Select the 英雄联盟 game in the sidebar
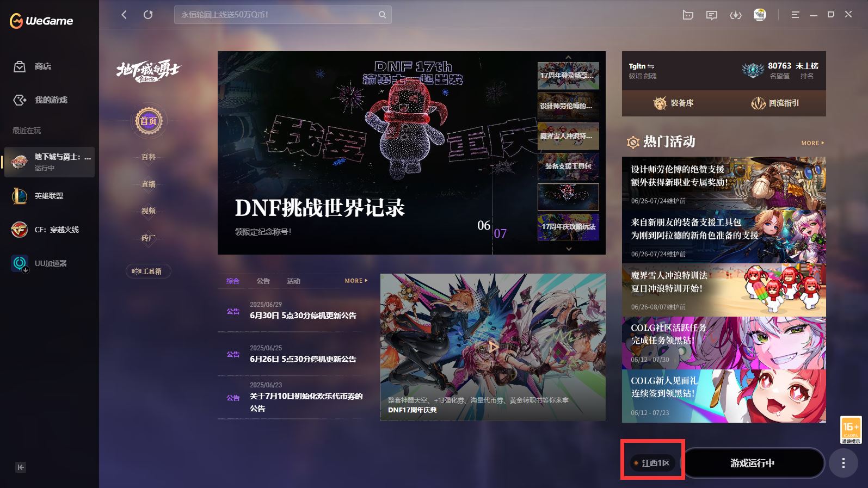The image size is (868, 488). click(x=48, y=196)
